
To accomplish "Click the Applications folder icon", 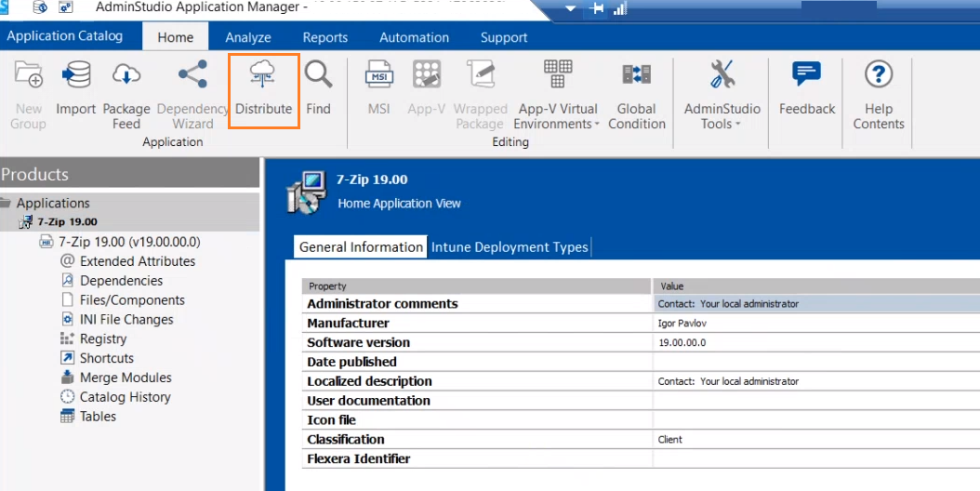I will pyautogui.click(x=6, y=203).
